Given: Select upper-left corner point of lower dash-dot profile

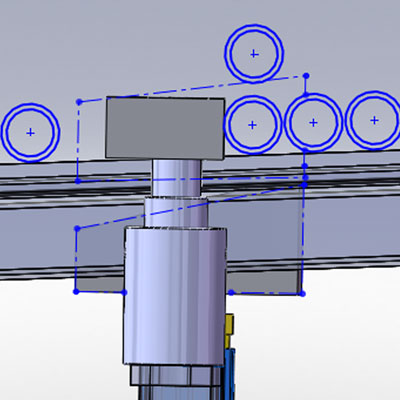Looking at the screenshot, I should [77, 229].
